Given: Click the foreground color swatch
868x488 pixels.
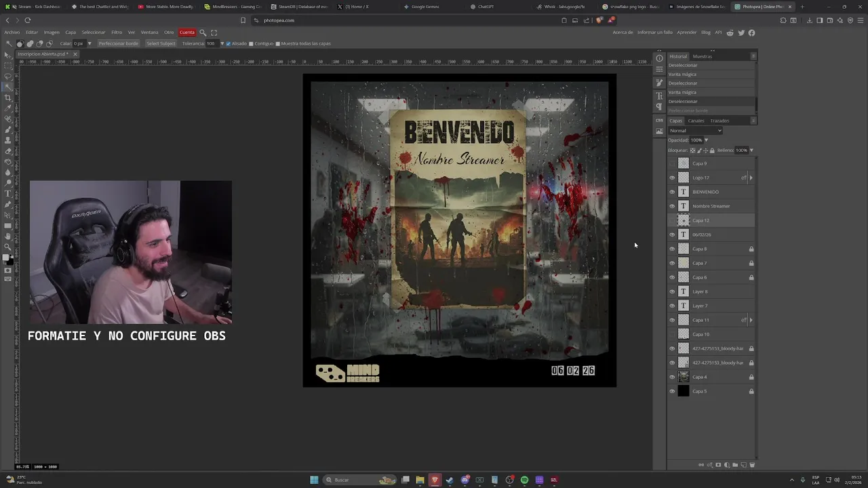Looking at the screenshot, I should pos(7,258).
